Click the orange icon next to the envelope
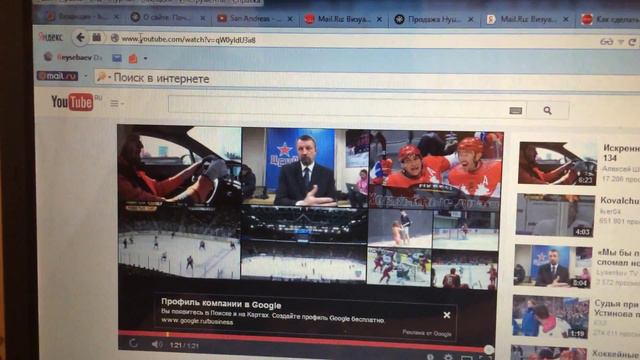The height and width of the screenshot is (360, 640). tap(133, 59)
